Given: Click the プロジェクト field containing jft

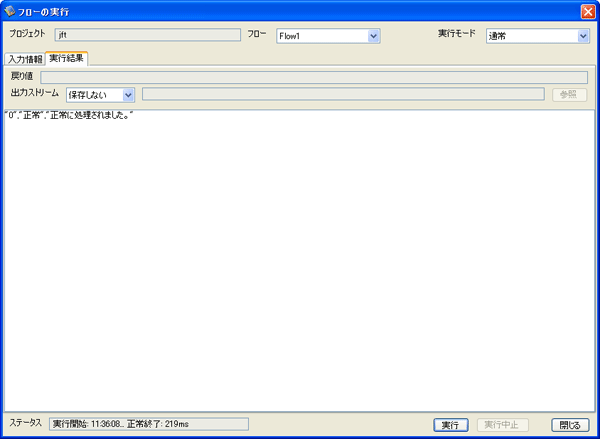Looking at the screenshot, I should (147, 35).
